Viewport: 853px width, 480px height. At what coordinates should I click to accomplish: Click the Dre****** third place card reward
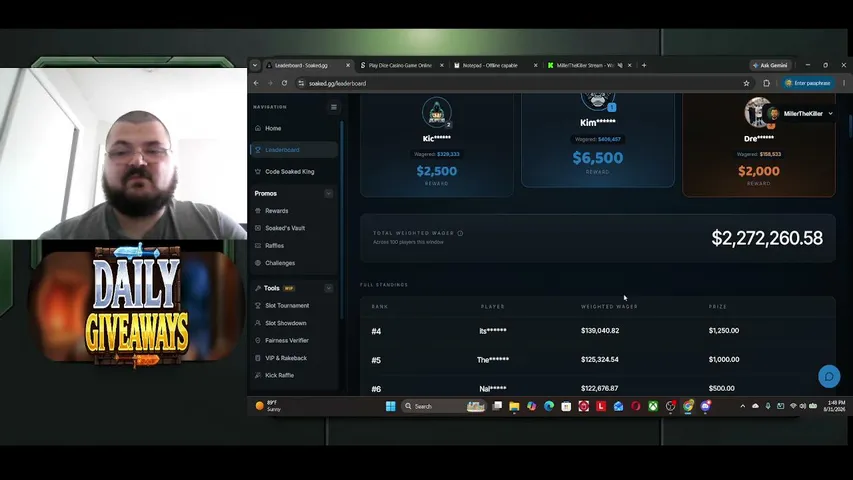click(759, 171)
